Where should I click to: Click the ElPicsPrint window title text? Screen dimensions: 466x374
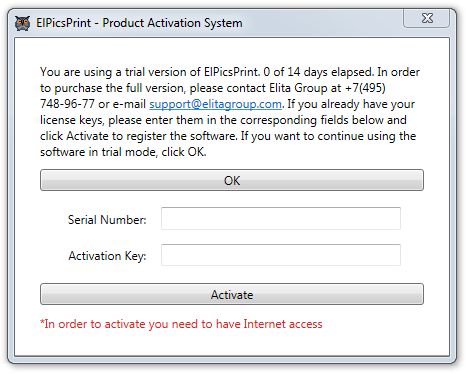click(x=139, y=23)
